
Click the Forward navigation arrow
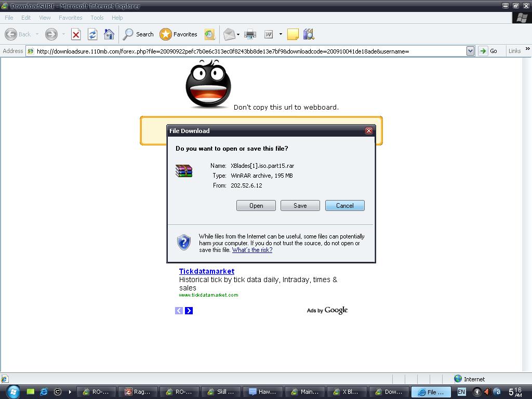(x=51, y=34)
